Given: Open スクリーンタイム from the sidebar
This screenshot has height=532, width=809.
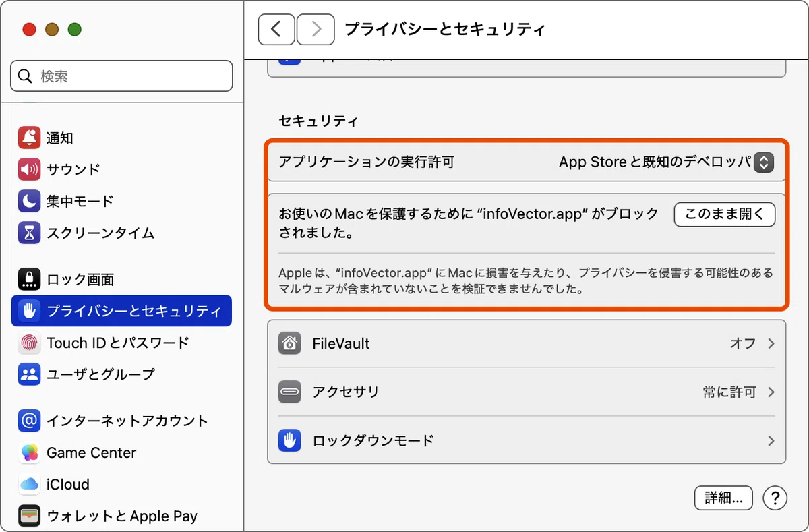Looking at the screenshot, I should (121, 233).
